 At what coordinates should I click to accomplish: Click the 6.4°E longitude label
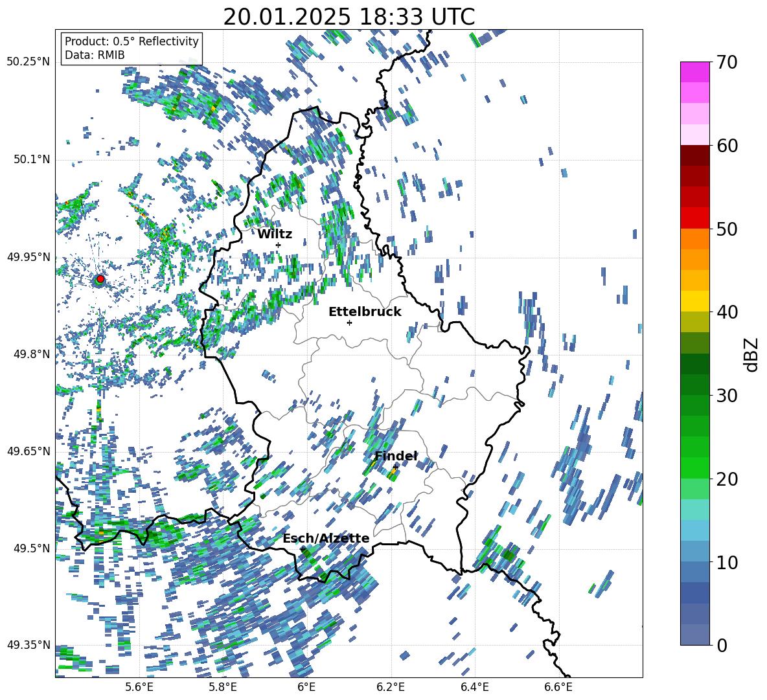pos(474,688)
